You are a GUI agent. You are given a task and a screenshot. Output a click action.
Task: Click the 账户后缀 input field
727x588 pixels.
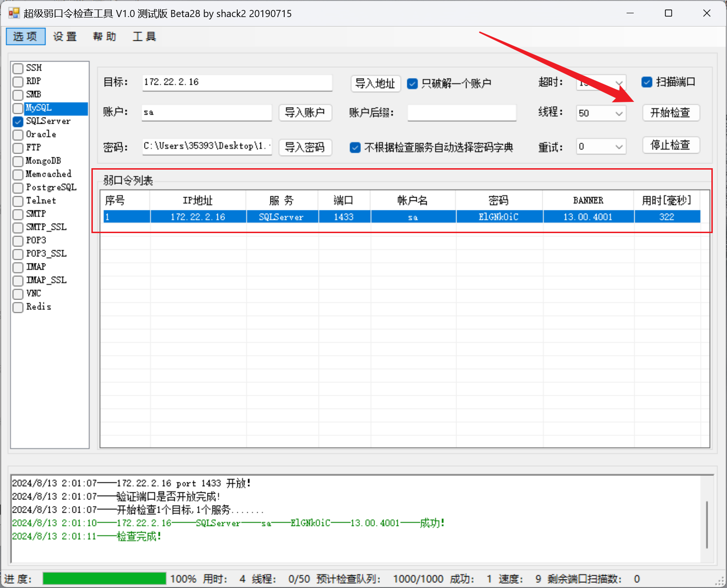click(x=462, y=112)
